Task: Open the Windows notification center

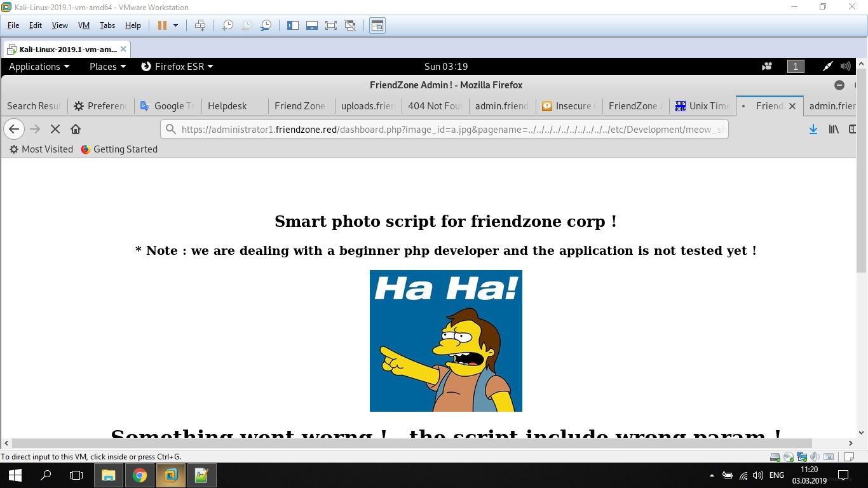Action: (x=843, y=475)
